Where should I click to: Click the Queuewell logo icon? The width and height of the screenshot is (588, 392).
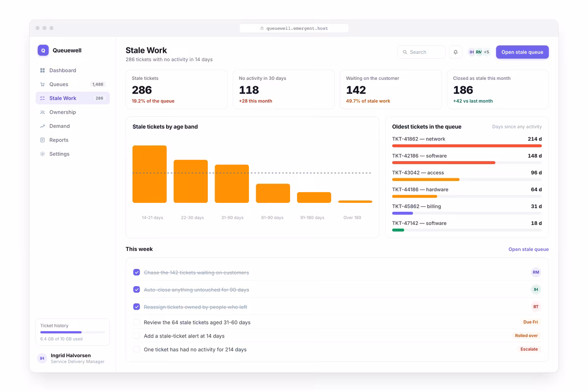point(43,50)
